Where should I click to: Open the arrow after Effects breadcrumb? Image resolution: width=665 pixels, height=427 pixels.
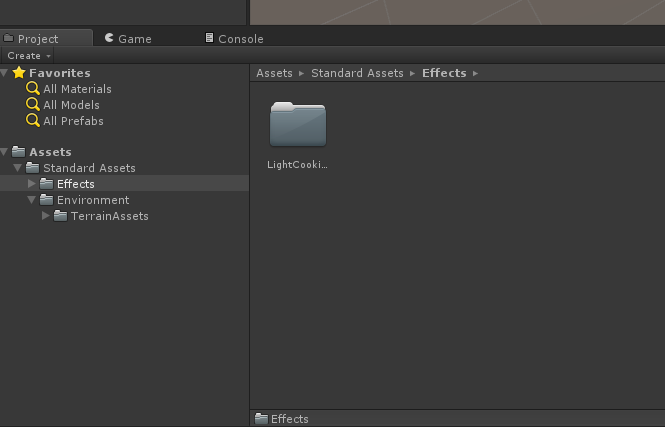tap(475, 73)
